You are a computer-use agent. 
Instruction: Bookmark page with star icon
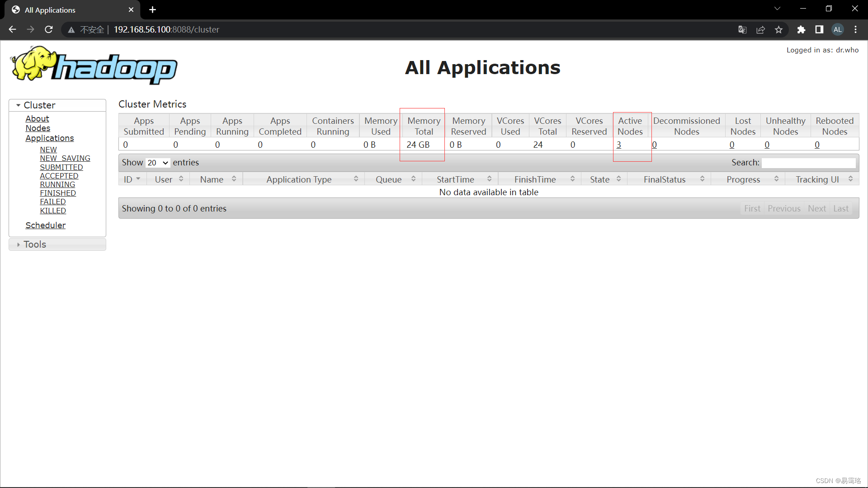coord(778,29)
